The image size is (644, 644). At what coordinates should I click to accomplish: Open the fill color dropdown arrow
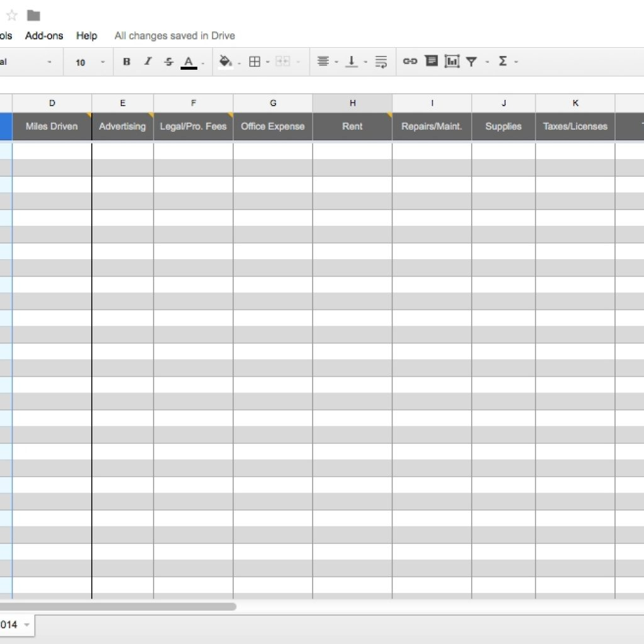pos(239,63)
